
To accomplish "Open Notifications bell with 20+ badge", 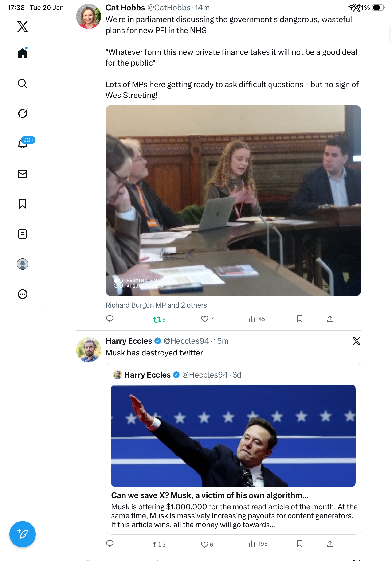I will coord(23,144).
